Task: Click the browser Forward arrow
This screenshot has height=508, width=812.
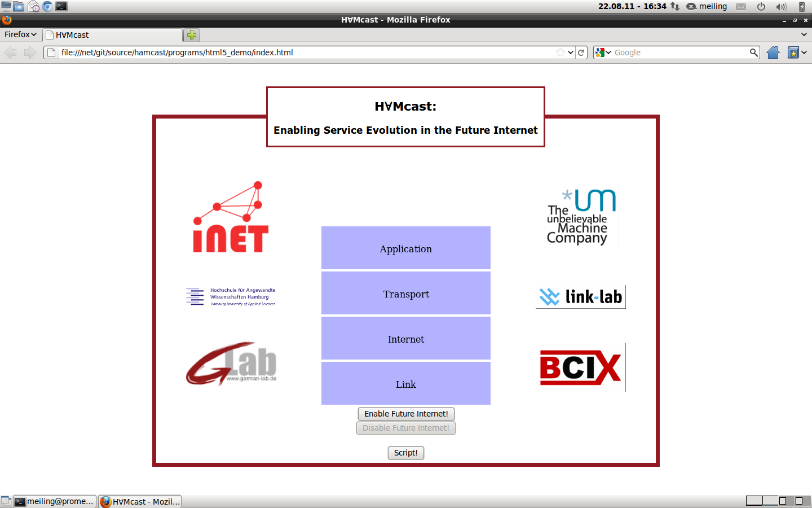Action: 30,52
